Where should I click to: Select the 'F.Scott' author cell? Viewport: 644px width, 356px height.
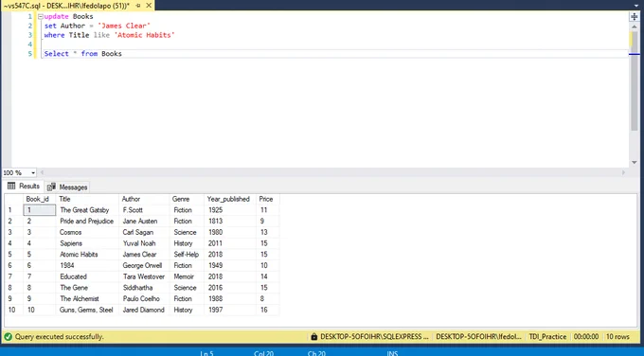pos(144,210)
